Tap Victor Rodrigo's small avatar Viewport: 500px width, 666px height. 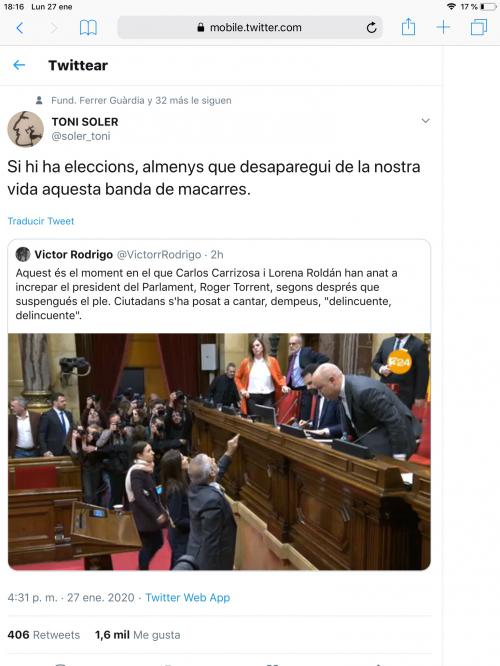click(23, 254)
